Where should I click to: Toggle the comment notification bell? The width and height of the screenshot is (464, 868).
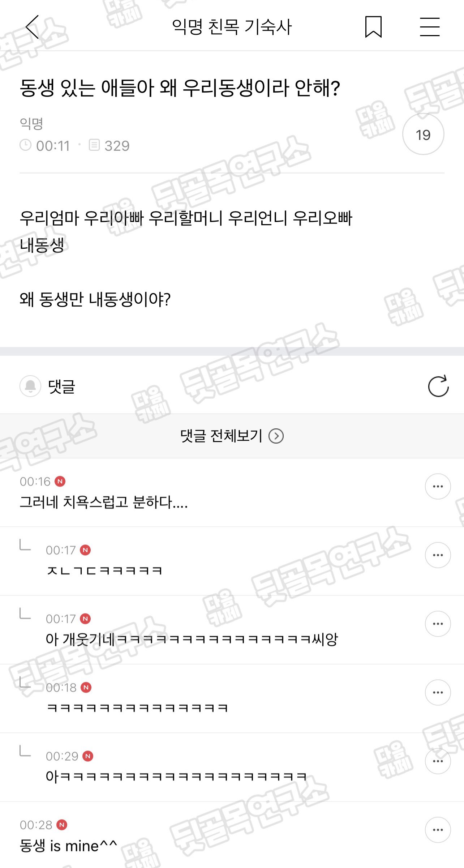[x=30, y=386]
